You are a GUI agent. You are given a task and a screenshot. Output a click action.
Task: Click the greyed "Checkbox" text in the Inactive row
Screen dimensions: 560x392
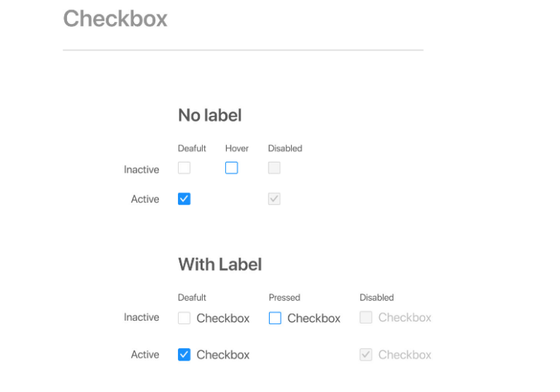pyautogui.click(x=405, y=318)
